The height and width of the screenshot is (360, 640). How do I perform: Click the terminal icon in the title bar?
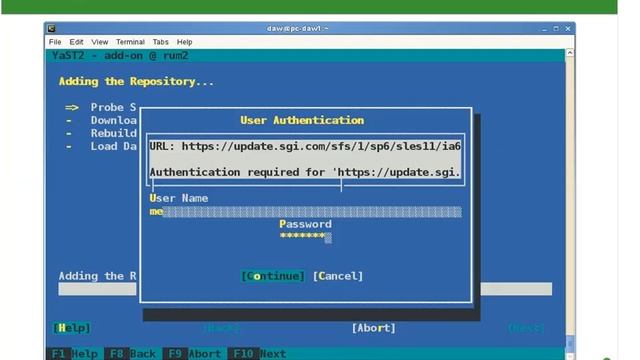tap(51, 29)
